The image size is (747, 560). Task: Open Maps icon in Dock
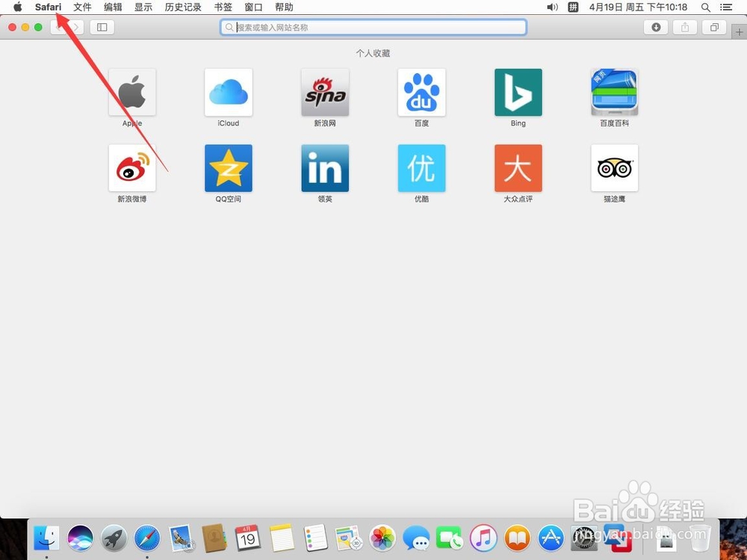pyautogui.click(x=349, y=538)
